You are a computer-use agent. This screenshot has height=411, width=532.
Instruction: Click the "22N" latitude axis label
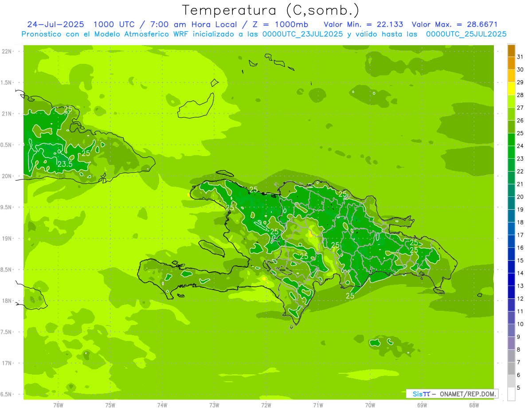pyautogui.click(x=7, y=51)
